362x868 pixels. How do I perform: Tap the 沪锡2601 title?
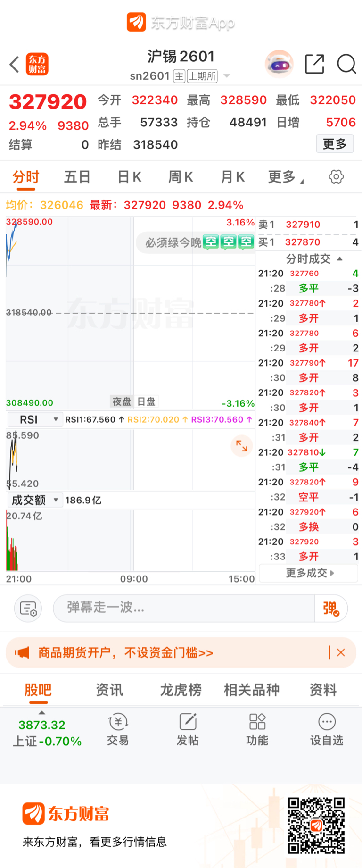pyautogui.click(x=181, y=57)
